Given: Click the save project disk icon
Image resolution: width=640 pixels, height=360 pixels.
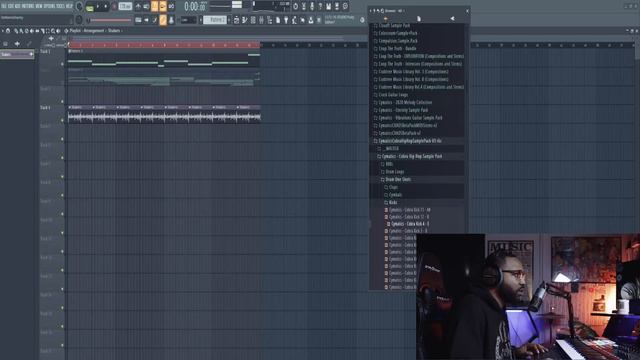Looking at the screenshot, I should pyautogui.click(x=328, y=7).
